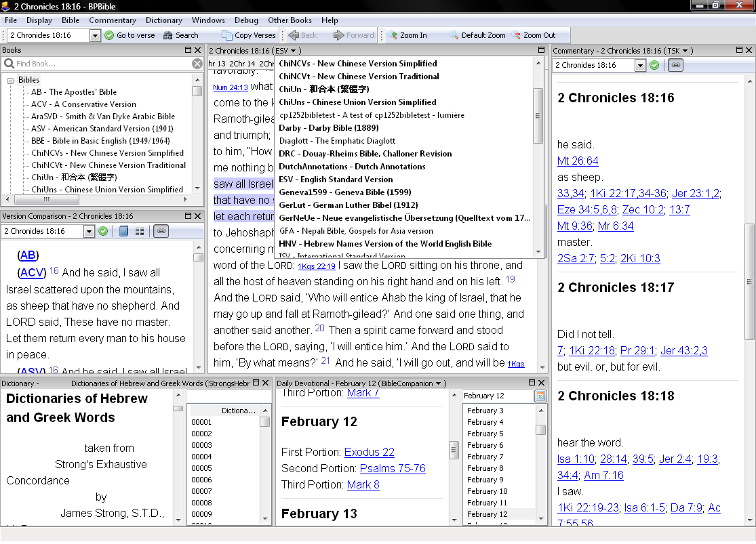Click the Search binoculars icon
756x544 pixels.
tap(167, 35)
